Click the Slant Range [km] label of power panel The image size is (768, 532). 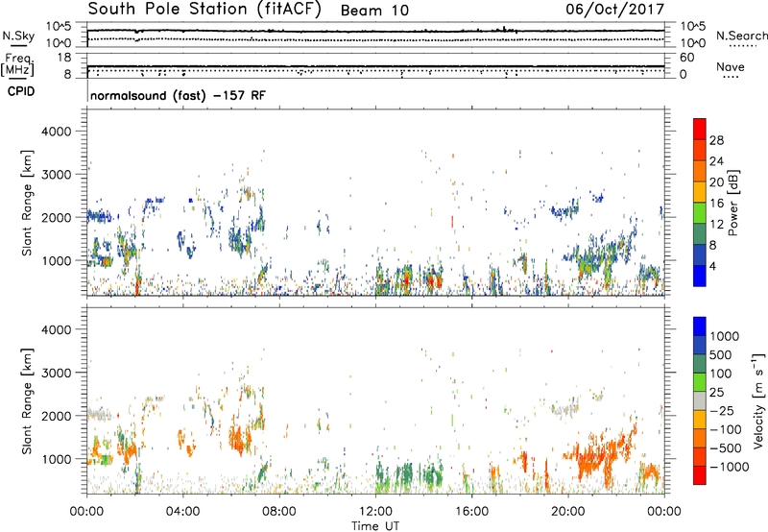click(27, 203)
